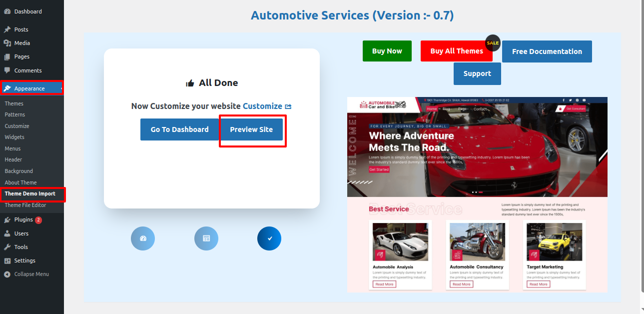
Task: Open About Theme submenu item
Action: click(x=21, y=182)
